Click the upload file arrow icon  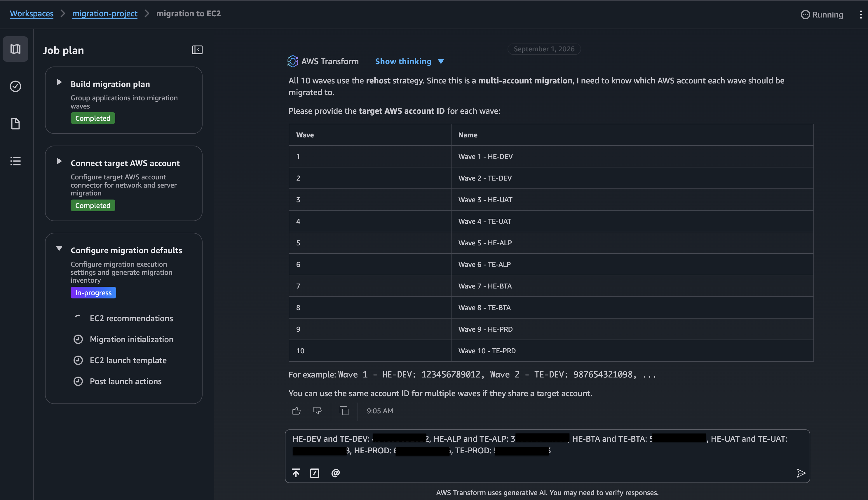click(x=296, y=473)
